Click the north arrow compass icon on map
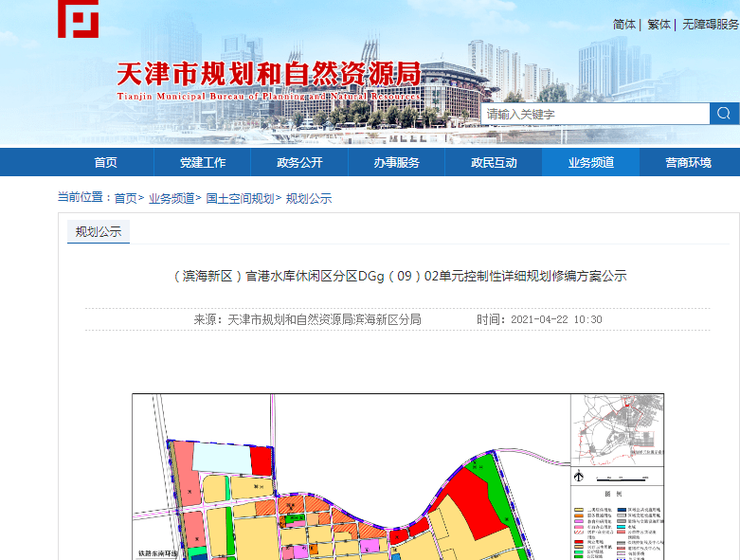The height and width of the screenshot is (560, 740). pyautogui.click(x=579, y=476)
